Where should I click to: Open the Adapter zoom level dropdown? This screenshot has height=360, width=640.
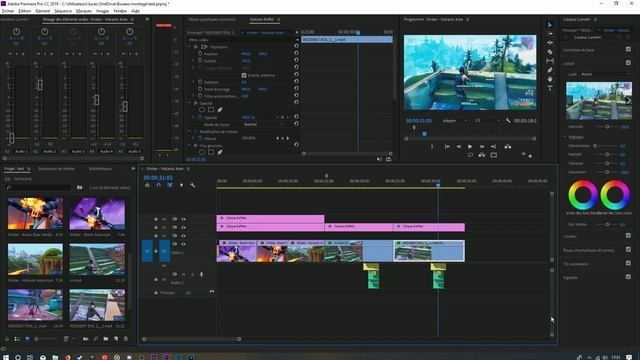[x=455, y=121]
